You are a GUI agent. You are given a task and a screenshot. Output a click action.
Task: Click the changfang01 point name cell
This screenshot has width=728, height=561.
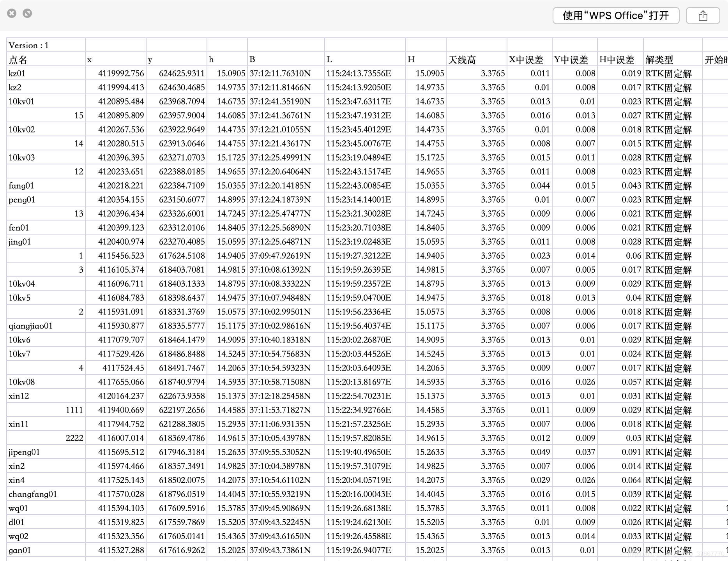46,494
